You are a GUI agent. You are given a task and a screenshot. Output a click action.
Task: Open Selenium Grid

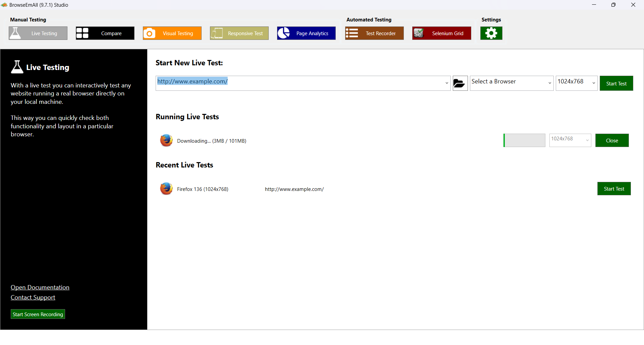point(441,33)
